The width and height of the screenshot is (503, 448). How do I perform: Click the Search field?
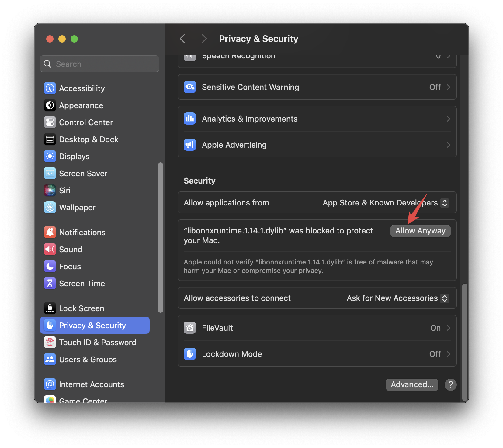pyautogui.click(x=99, y=64)
